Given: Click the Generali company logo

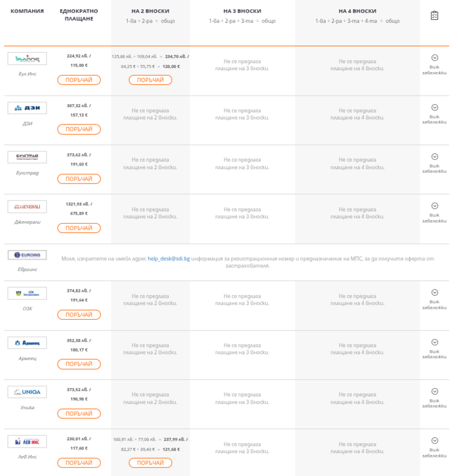Looking at the screenshot, I should [27, 206].
